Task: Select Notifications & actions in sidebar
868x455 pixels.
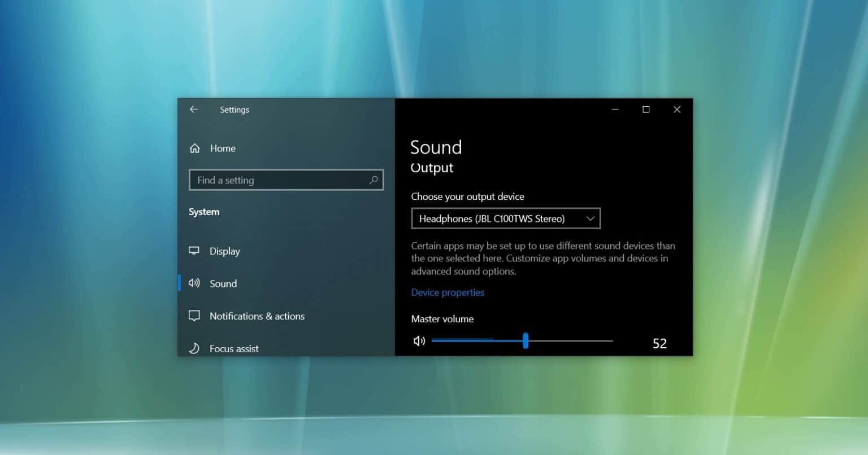Action: (257, 316)
